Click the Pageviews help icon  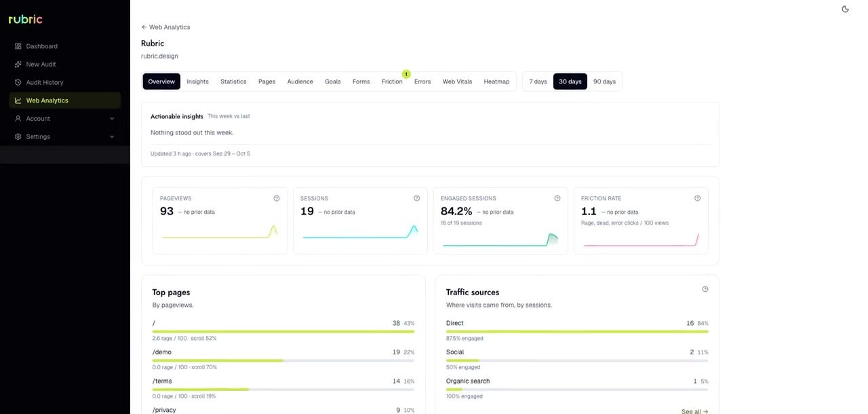coord(277,198)
